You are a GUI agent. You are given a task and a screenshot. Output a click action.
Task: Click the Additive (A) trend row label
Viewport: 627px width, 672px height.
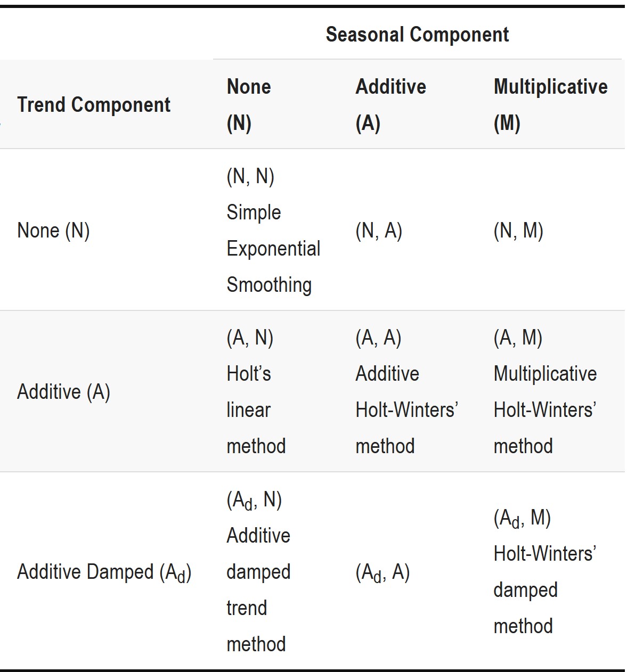click(x=63, y=392)
